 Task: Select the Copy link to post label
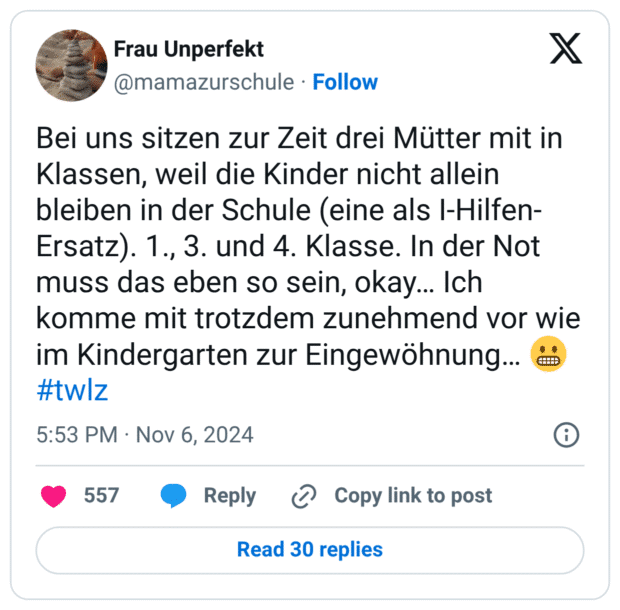point(413,496)
